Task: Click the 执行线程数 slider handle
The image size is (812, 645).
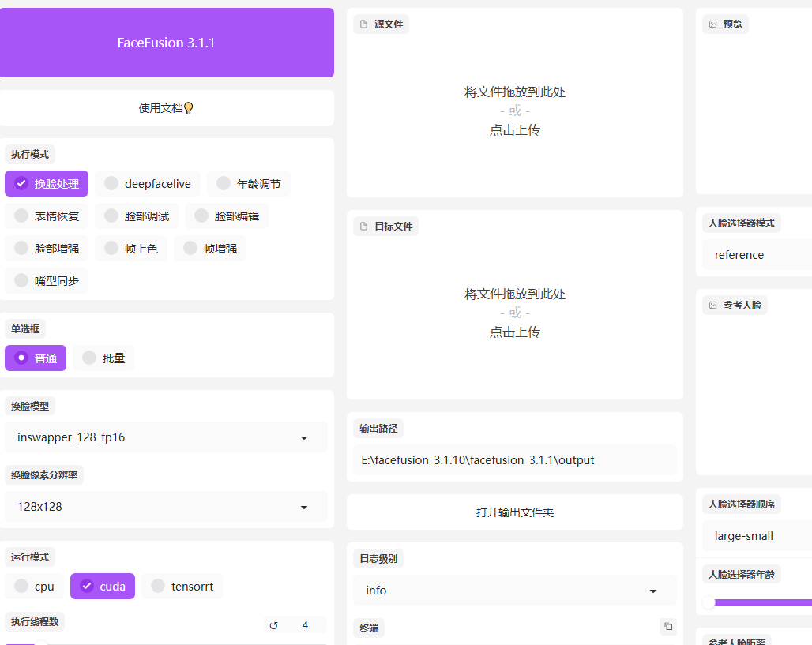Action: tap(41, 643)
